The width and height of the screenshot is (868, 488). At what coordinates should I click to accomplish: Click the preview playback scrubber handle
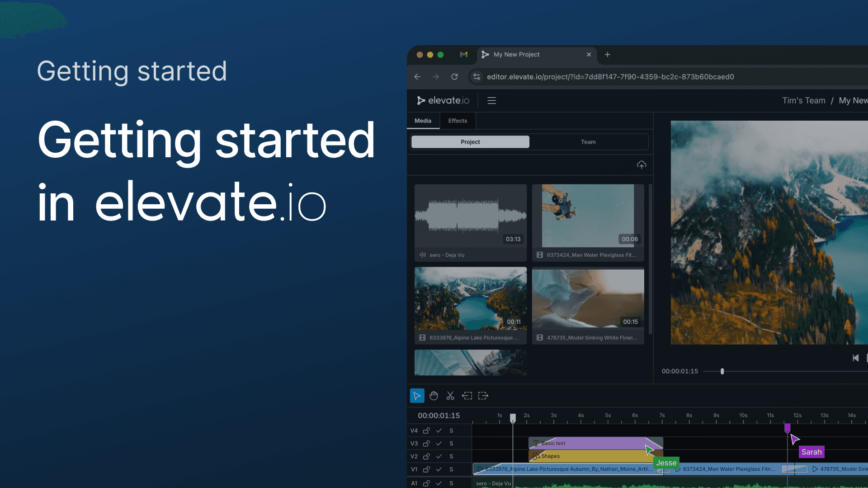[x=722, y=371]
